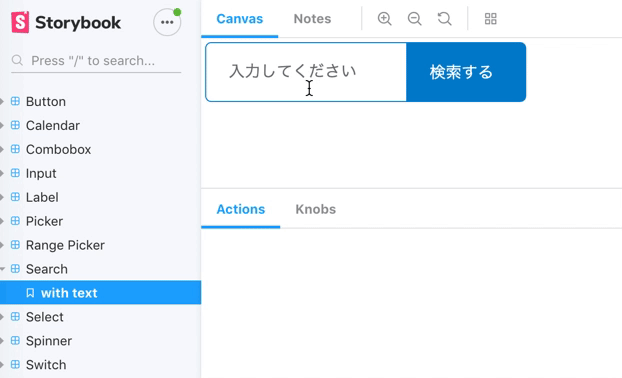Click the bookmark icon on with text story

30,293
